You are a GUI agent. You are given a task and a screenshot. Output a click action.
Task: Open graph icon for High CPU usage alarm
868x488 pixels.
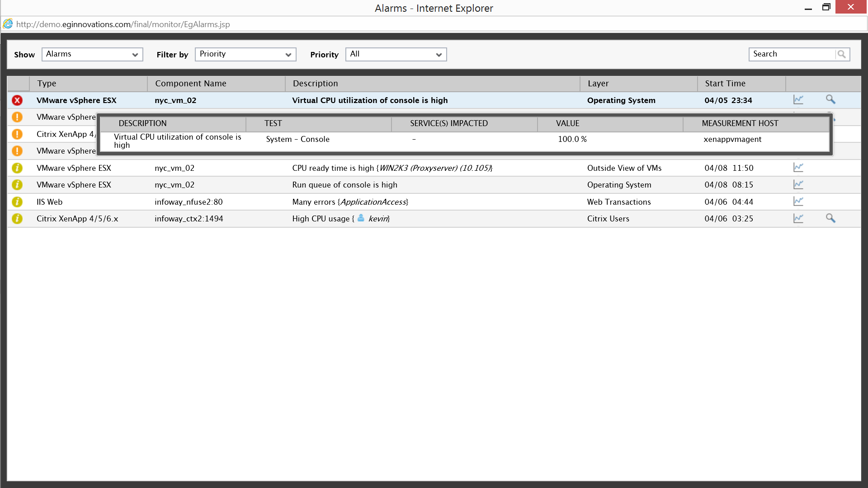coord(798,218)
